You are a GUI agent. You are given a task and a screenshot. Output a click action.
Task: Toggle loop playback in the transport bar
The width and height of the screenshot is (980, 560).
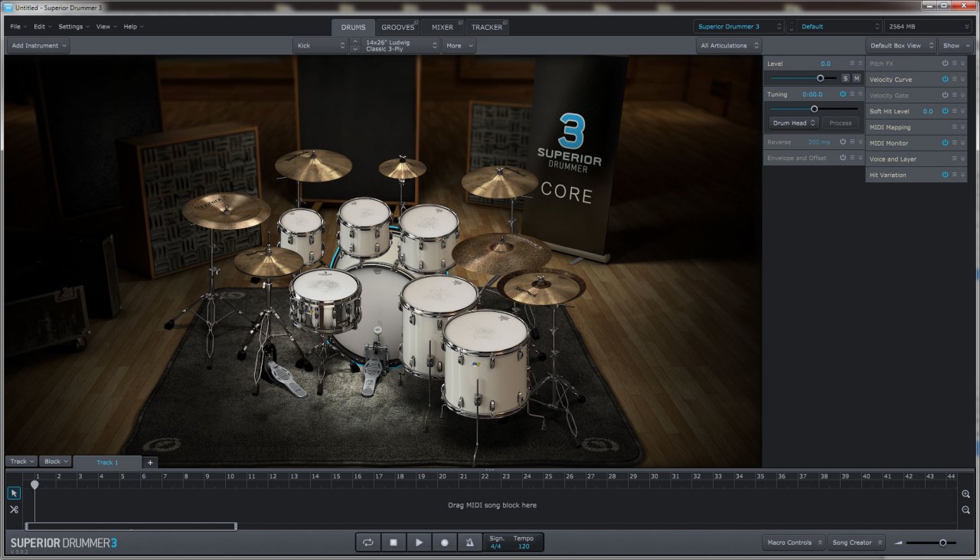tap(367, 542)
